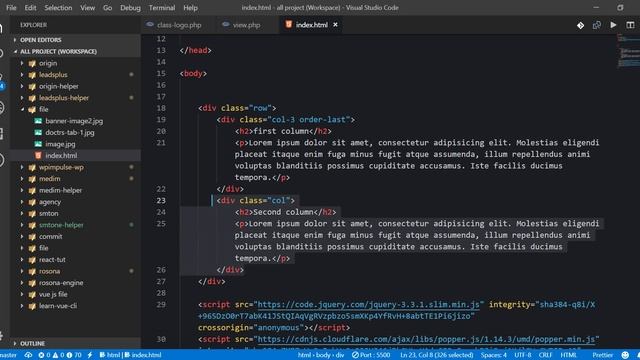
Task: Expand the react-tut folder
Action: click(52, 260)
